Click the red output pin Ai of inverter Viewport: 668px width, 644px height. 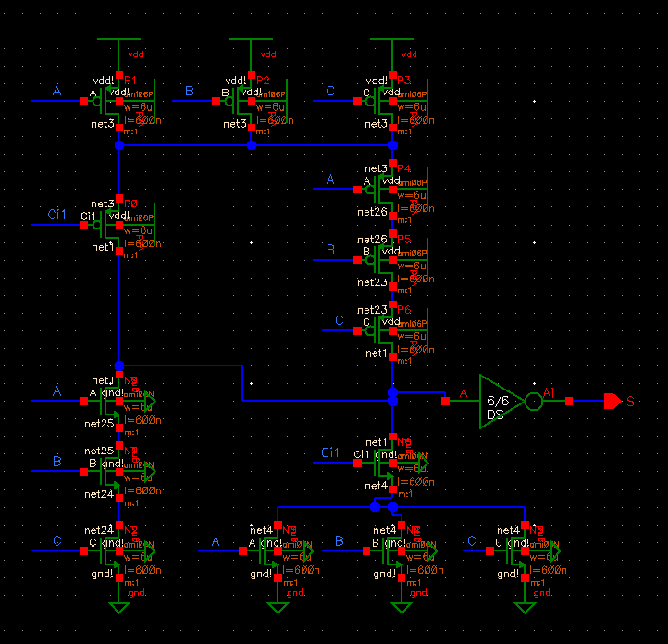[569, 402]
